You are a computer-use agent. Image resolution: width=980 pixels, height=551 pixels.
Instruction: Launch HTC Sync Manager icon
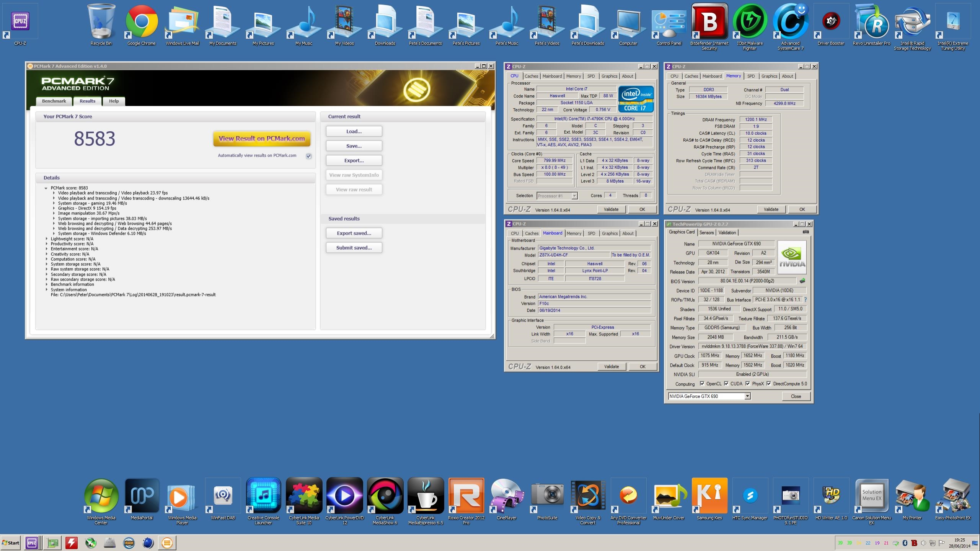[750, 499]
